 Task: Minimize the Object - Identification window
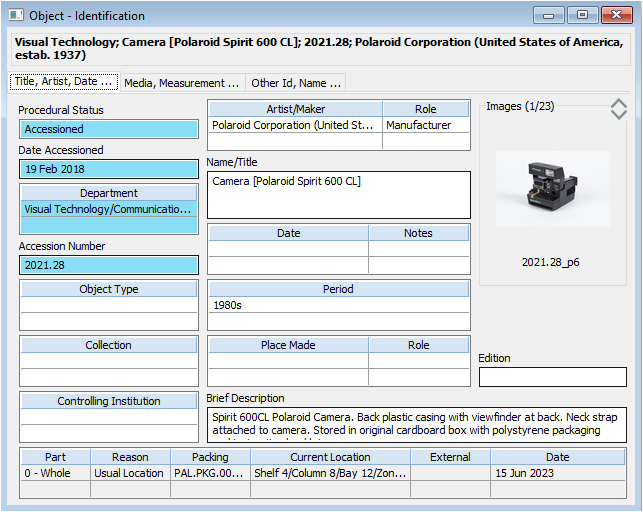(549, 15)
